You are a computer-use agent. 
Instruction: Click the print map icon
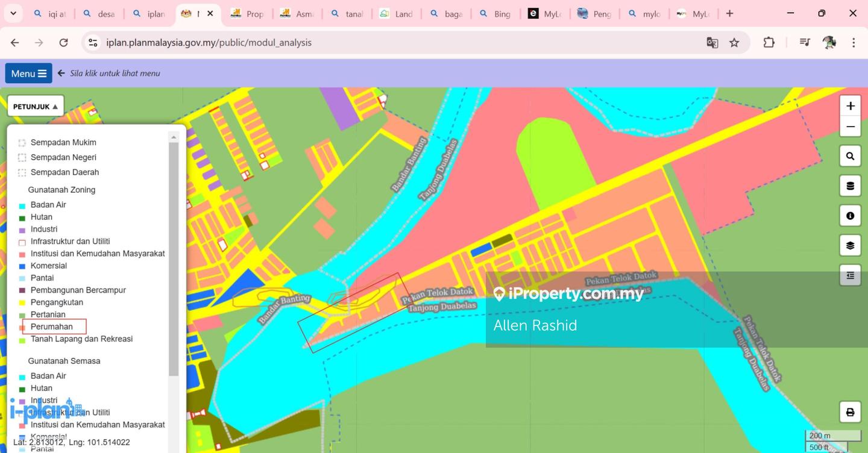[x=850, y=413]
